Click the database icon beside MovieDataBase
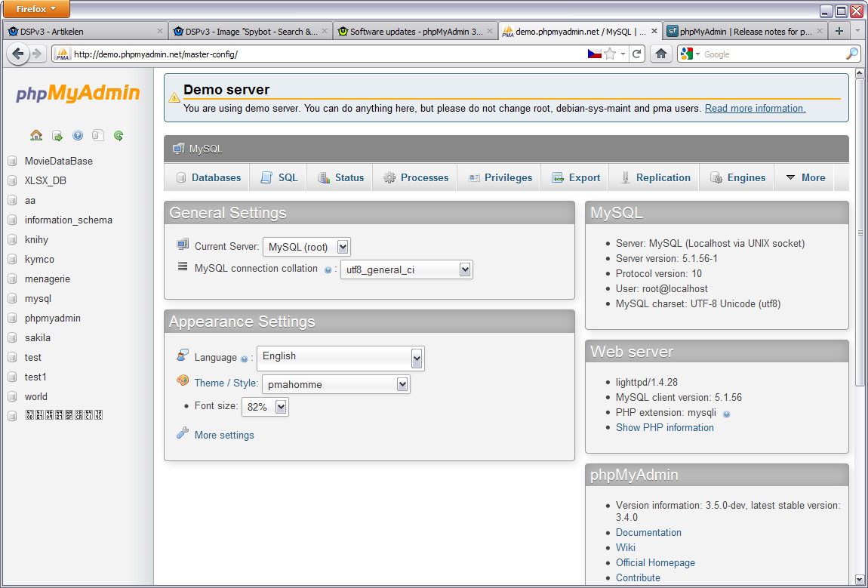The height and width of the screenshot is (588, 868). tap(12, 161)
